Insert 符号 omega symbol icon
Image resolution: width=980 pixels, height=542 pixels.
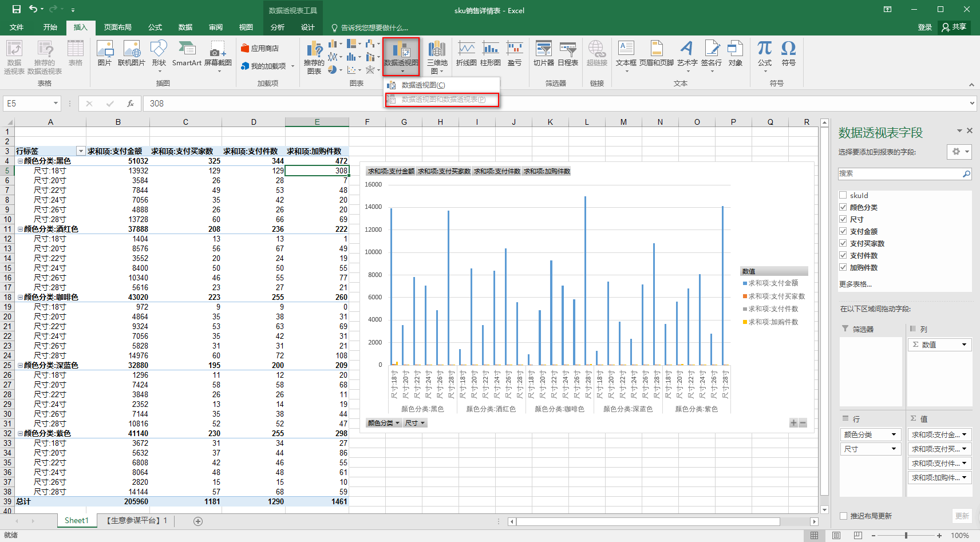(789, 53)
